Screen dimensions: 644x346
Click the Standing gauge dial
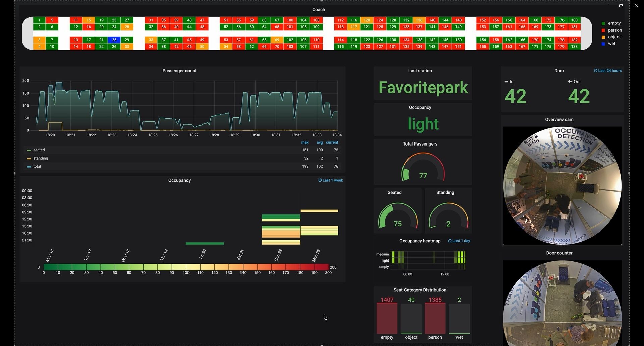[x=448, y=216]
